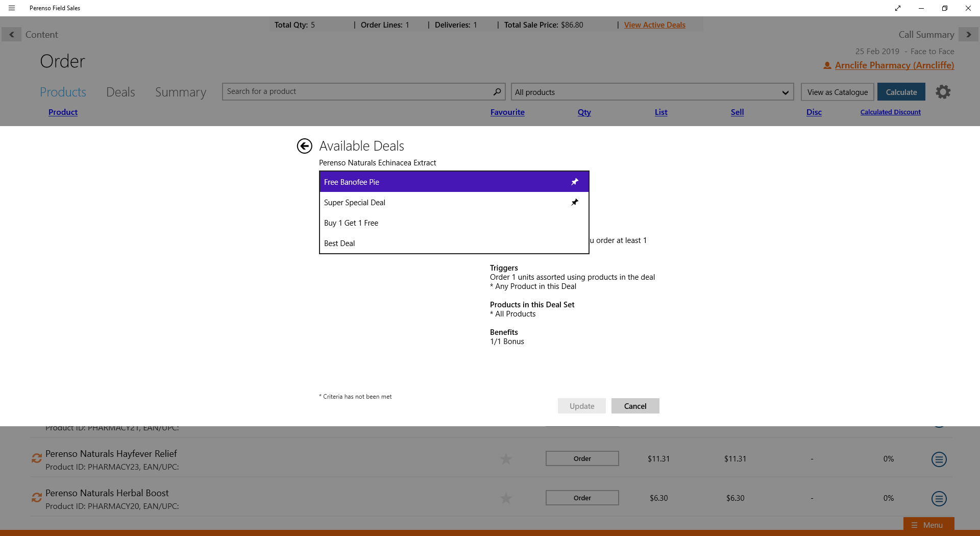
Task: Select Buy 1 Get 1 Free deal
Action: [x=454, y=223]
